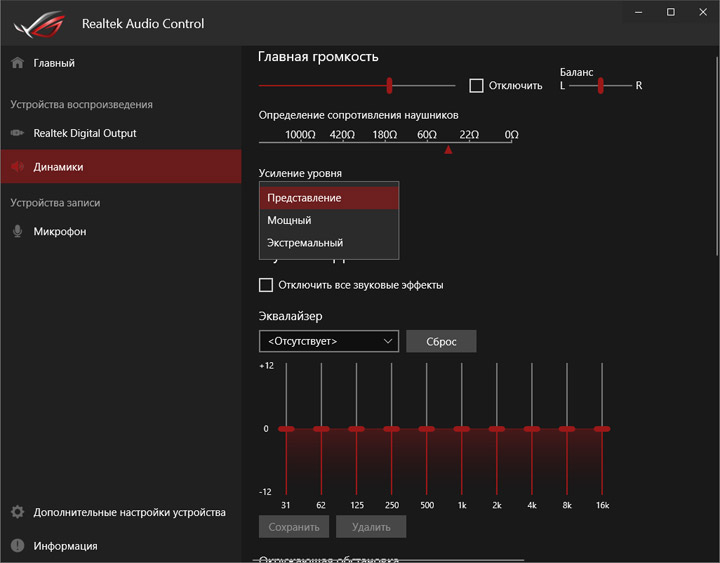This screenshot has width=720, height=563.
Task: Open the Главный home page
Action: point(121,63)
